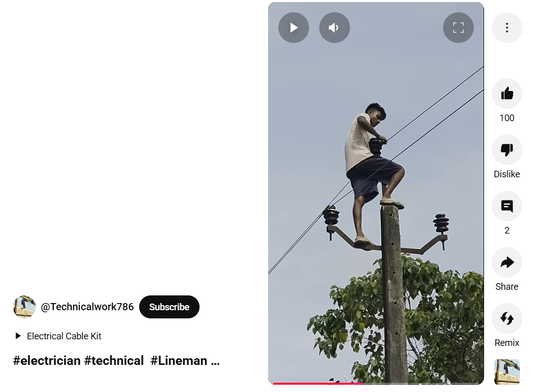Remix this Short
Viewport: 548px width, 392px height.
pos(507,318)
